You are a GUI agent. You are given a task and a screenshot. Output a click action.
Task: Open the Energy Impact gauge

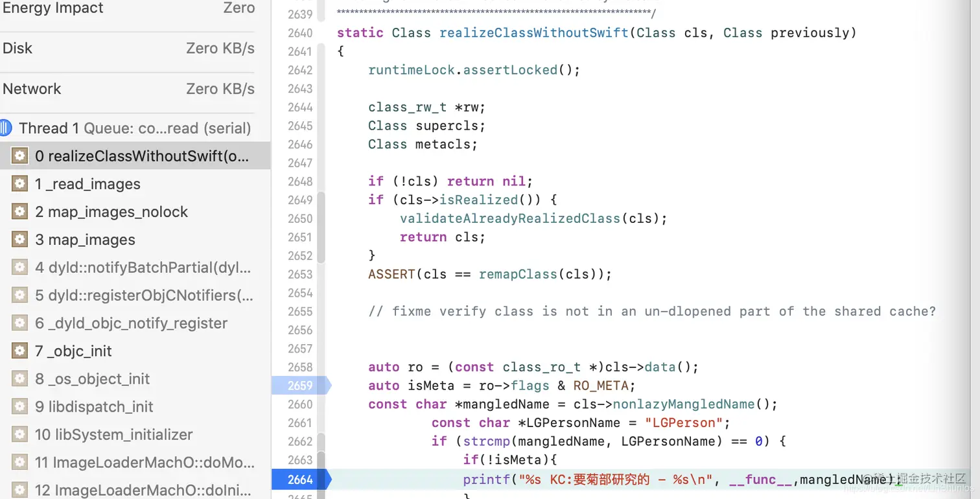pos(128,8)
